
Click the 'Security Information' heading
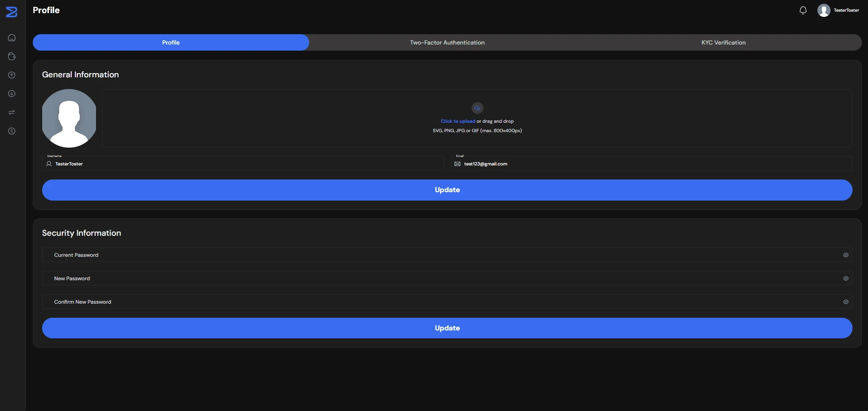tap(82, 233)
